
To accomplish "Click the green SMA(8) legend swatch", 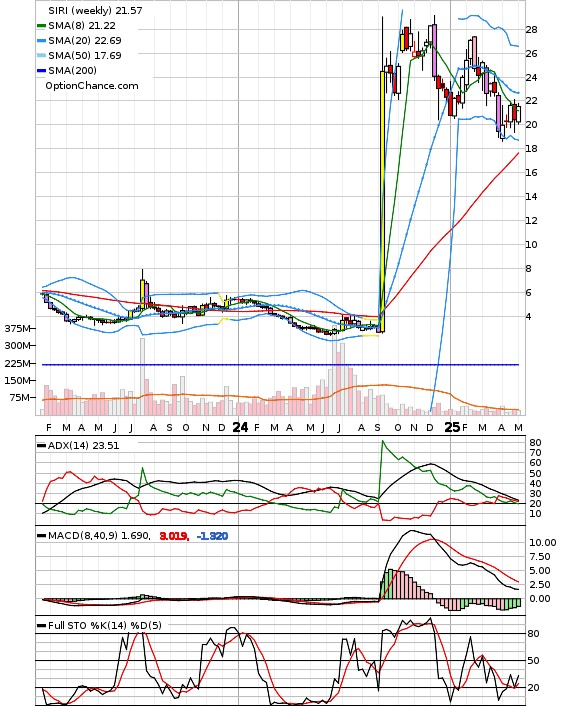I will pos(41,26).
